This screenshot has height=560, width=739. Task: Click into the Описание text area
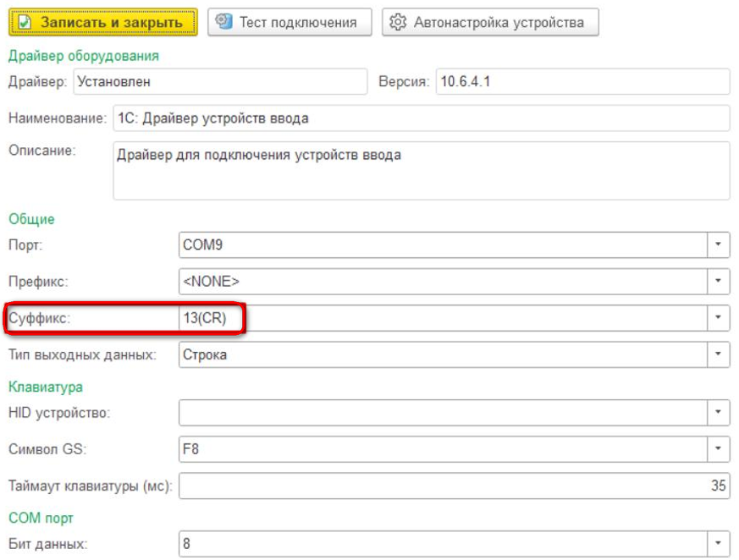coord(422,171)
